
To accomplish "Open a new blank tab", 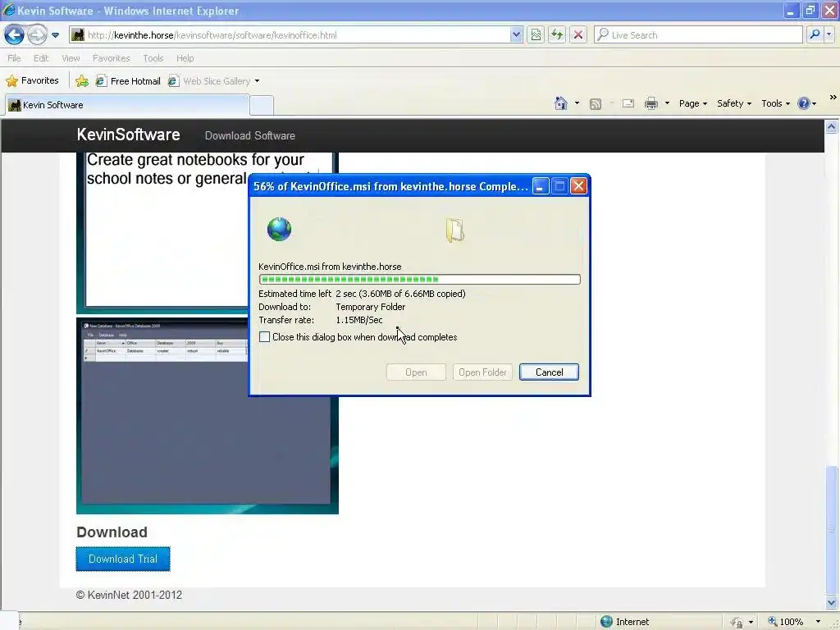I will pos(262,105).
